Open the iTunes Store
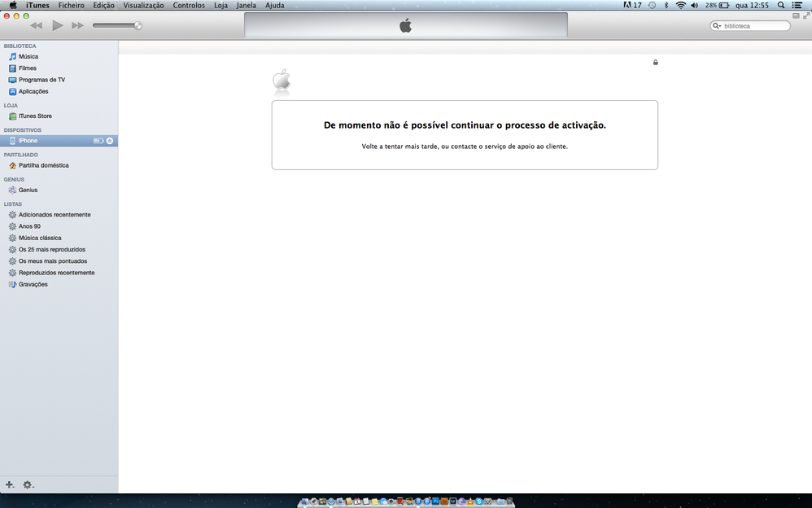Viewport: 812px width, 508px height. coord(34,116)
